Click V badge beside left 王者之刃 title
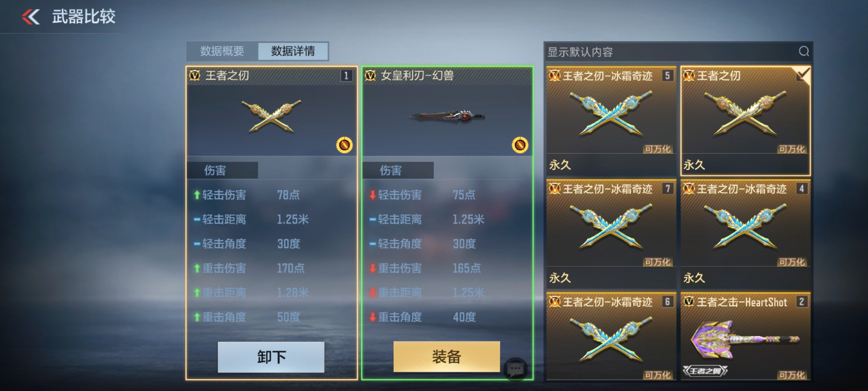 tap(195, 76)
